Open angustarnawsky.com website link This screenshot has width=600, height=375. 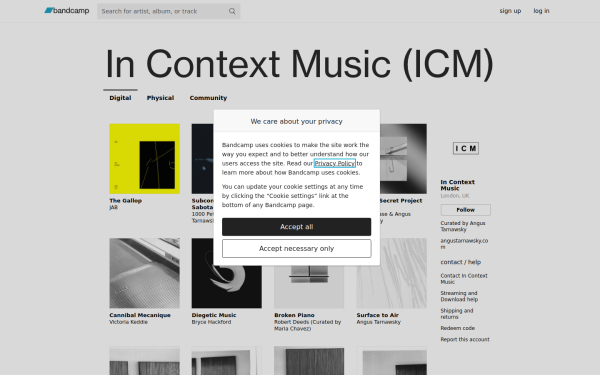464,244
